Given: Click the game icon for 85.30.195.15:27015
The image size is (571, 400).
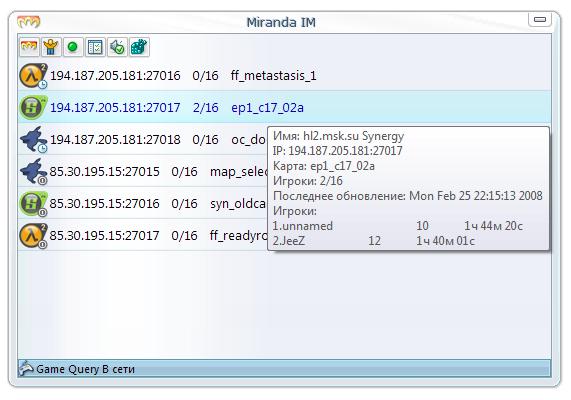Looking at the screenshot, I should pyautogui.click(x=33, y=171).
